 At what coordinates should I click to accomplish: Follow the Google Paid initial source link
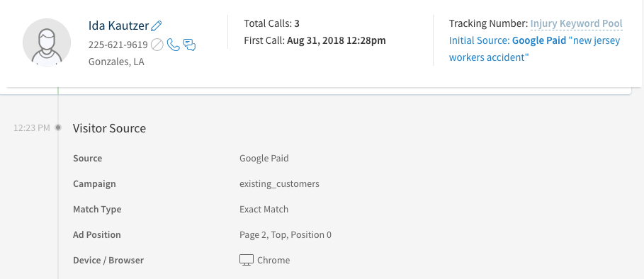click(539, 40)
